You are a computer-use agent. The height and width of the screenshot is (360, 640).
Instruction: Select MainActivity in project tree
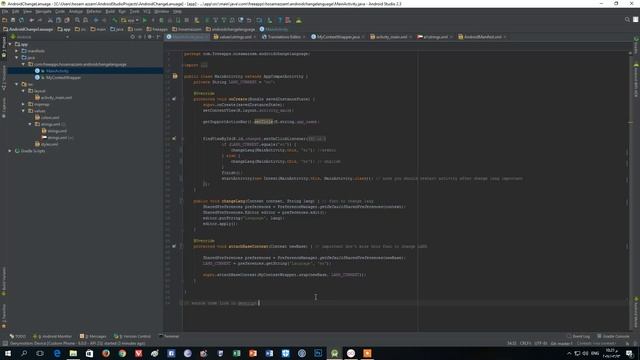pyautogui.click(x=57, y=71)
